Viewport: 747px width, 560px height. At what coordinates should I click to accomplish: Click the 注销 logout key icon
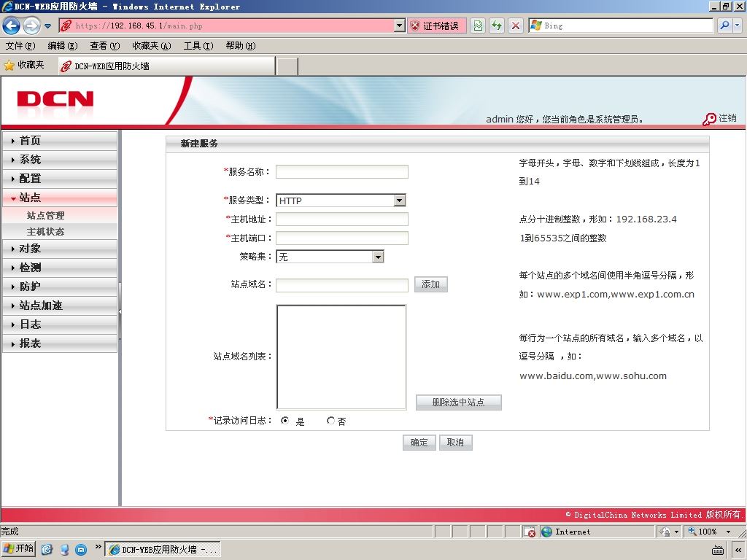tap(709, 119)
